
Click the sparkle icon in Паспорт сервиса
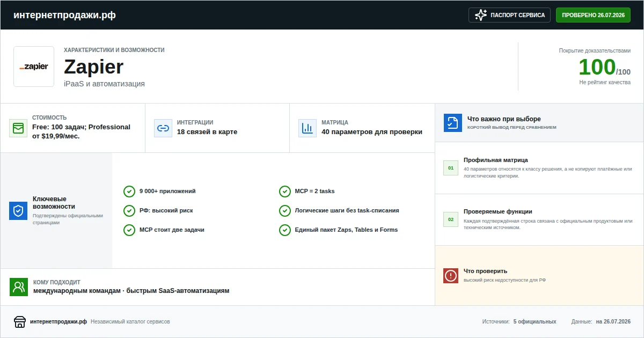[x=481, y=15]
